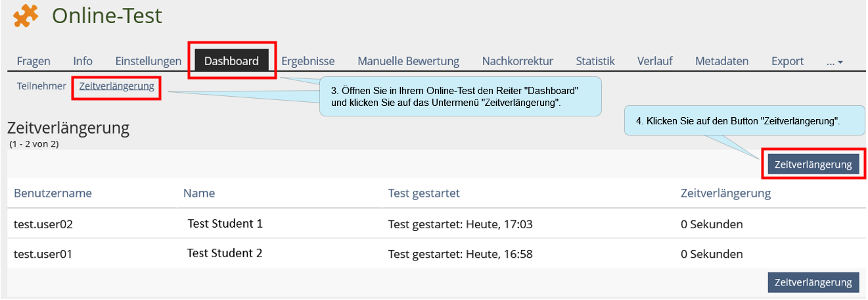Click the Zeitverlängerung submenu link
Image resolution: width=868 pixels, height=300 pixels.
pos(116,86)
